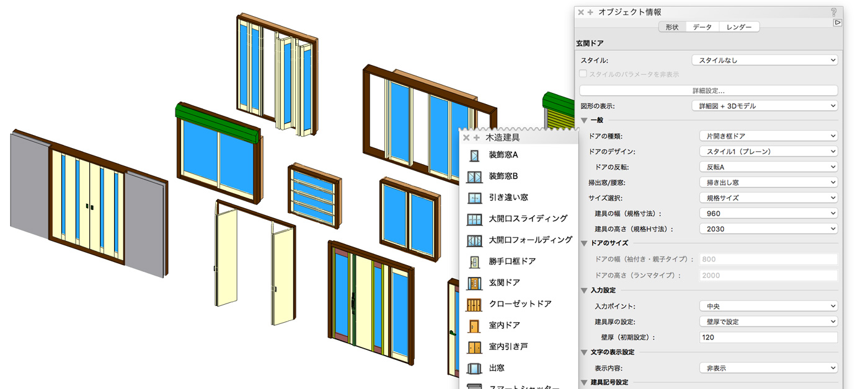Open the スタイル dropdown

[765, 60]
